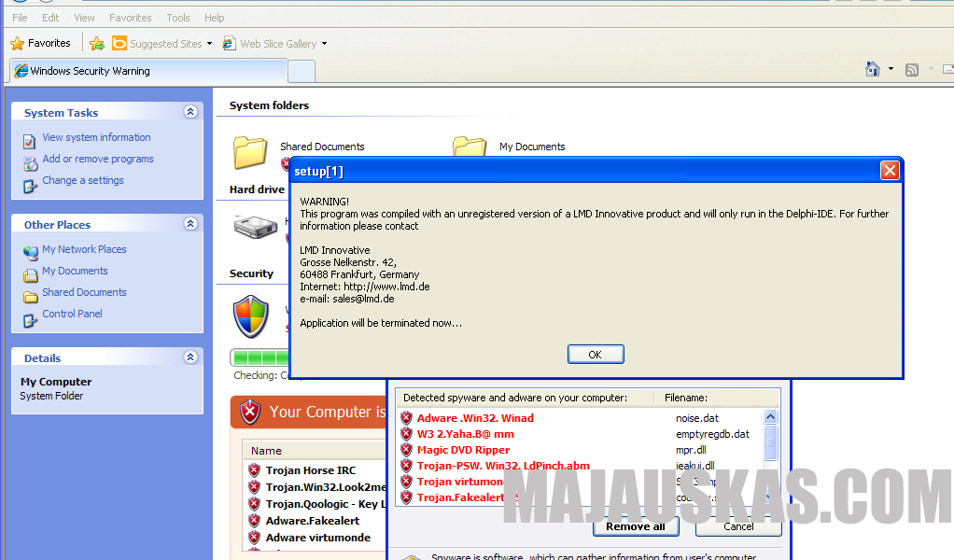Close the setup[1] dialog
This screenshot has width=954, height=560.
890,171
